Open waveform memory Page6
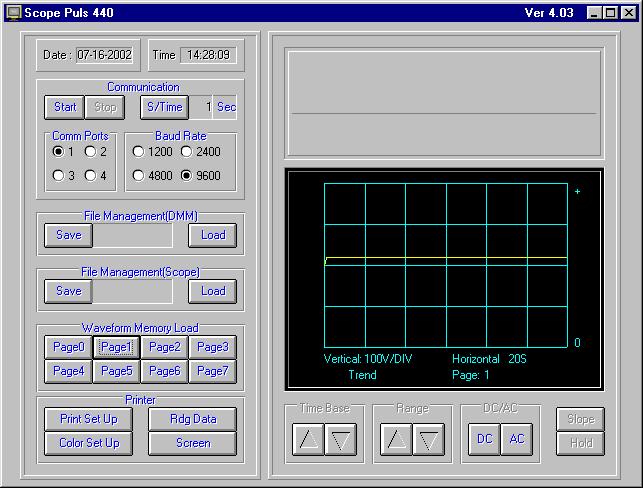 pos(164,371)
